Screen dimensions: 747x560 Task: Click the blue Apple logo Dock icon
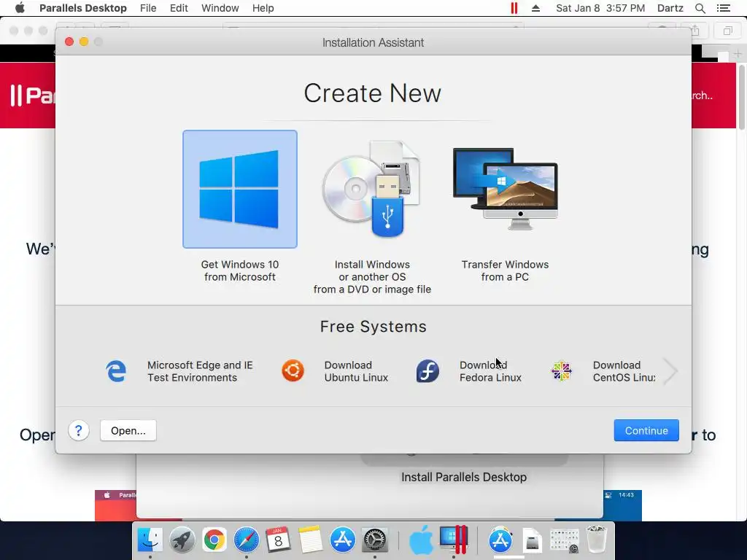pyautogui.click(x=421, y=540)
